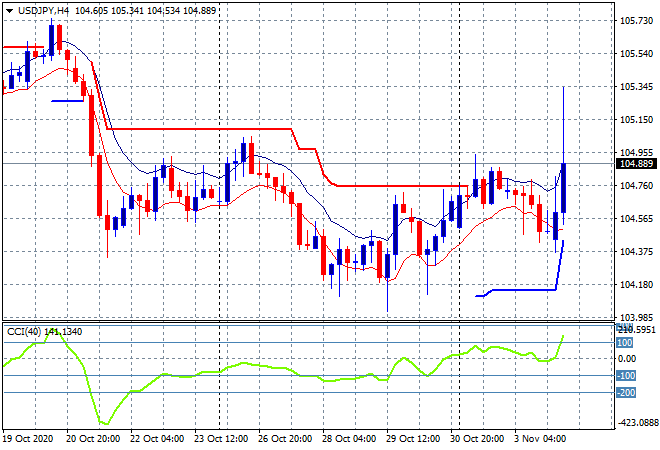This screenshot has width=660, height=450.
Task: Click the long red horizontal line at 105.10
Action: [199, 129]
